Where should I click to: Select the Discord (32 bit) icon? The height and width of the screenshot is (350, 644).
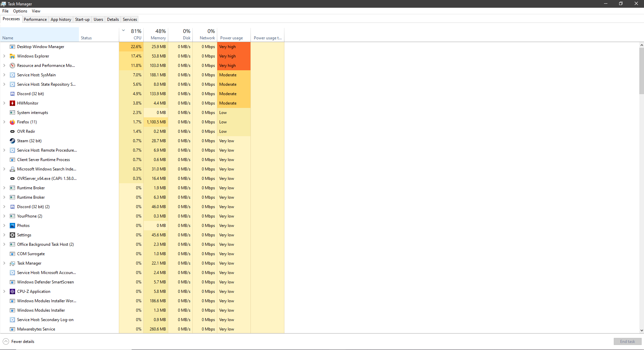(x=12, y=94)
